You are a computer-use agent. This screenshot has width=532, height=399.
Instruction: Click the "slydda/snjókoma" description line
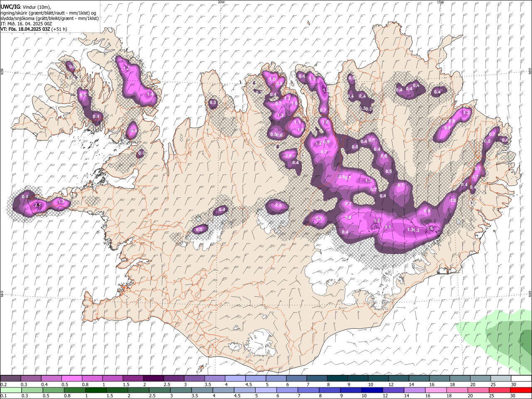point(49,18)
